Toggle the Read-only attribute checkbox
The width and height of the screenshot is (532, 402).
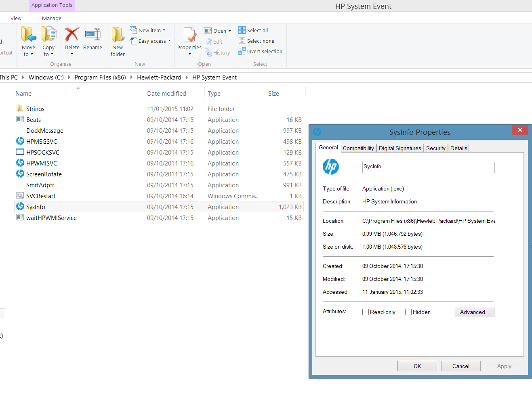pyautogui.click(x=366, y=312)
